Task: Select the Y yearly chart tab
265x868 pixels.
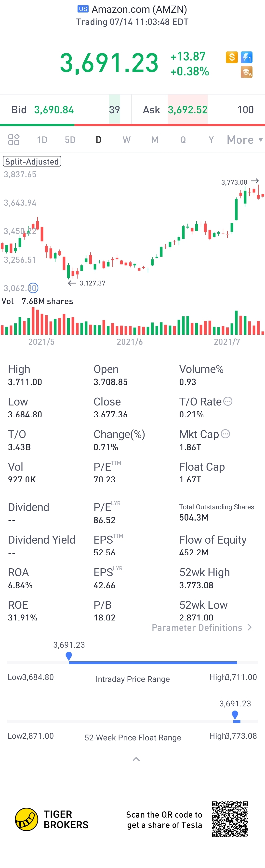Action: pyautogui.click(x=211, y=140)
